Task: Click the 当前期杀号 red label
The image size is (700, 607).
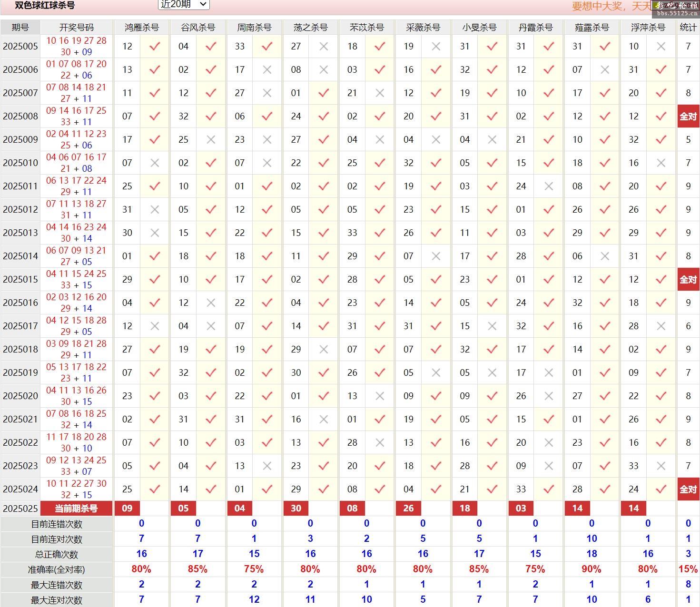Action: (x=76, y=509)
